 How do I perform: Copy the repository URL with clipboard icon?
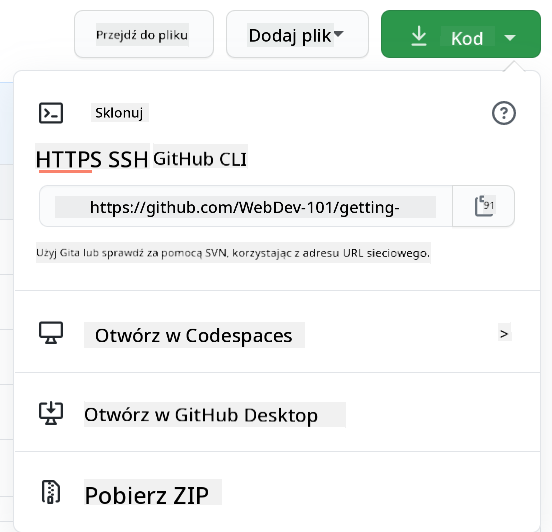coord(484,206)
